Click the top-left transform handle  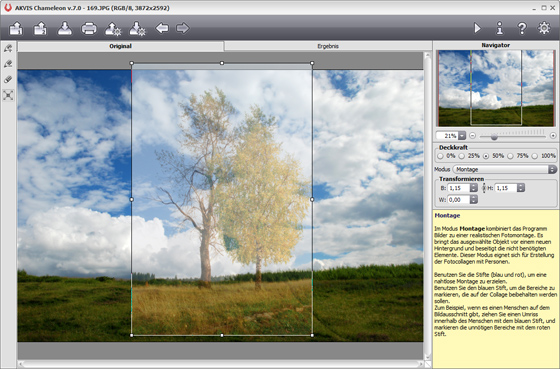click(132, 63)
